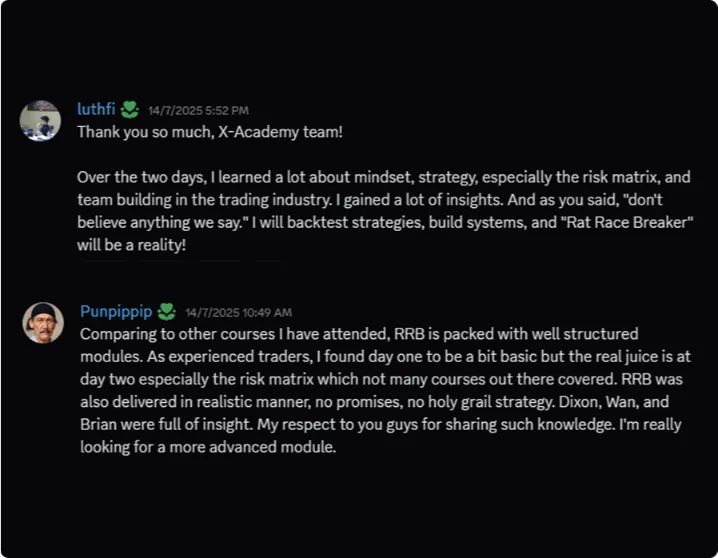Screen dimensions: 718x558
Task: Click the 14/7/2025 5:52 PM timestamp
Action: pos(198,111)
